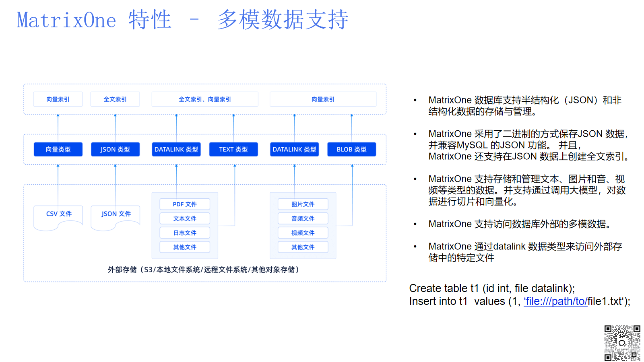
Task: Open the file:///path/to/ hyperlink
Action: pyautogui.click(x=555, y=301)
